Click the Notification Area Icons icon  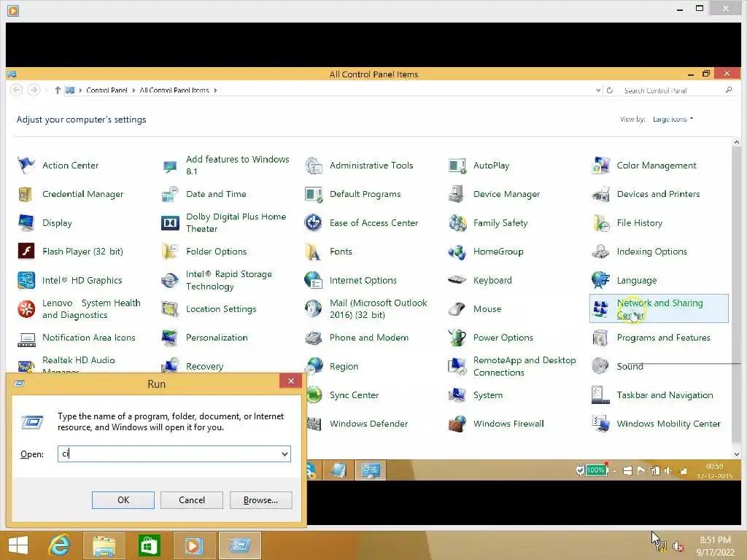click(26, 338)
